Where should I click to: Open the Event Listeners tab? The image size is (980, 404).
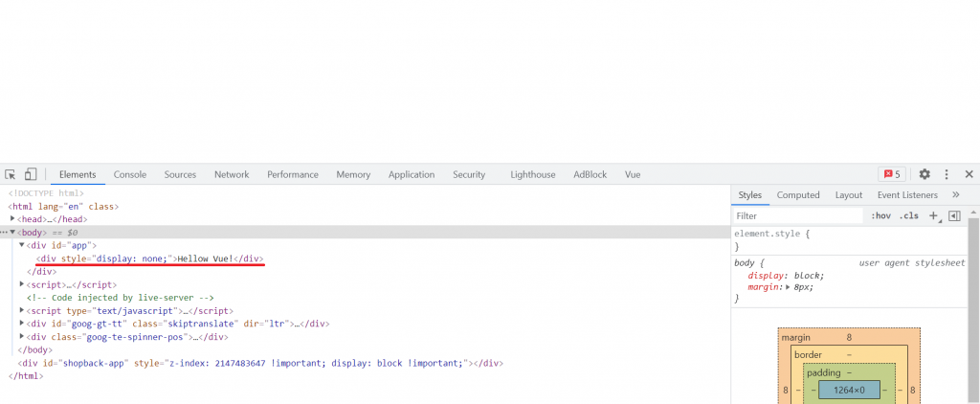coord(907,195)
